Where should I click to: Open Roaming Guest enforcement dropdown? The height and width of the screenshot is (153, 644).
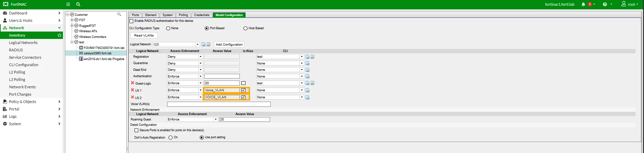216,119
